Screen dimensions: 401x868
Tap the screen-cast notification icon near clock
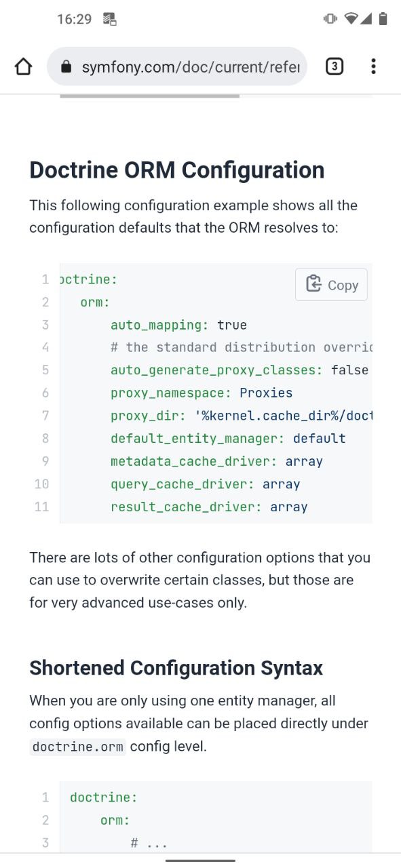(x=109, y=19)
